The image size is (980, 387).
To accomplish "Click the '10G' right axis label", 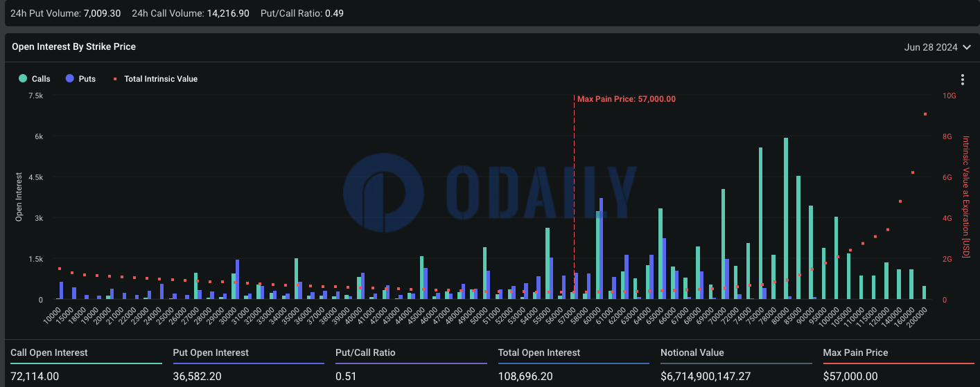I will pyautogui.click(x=950, y=96).
